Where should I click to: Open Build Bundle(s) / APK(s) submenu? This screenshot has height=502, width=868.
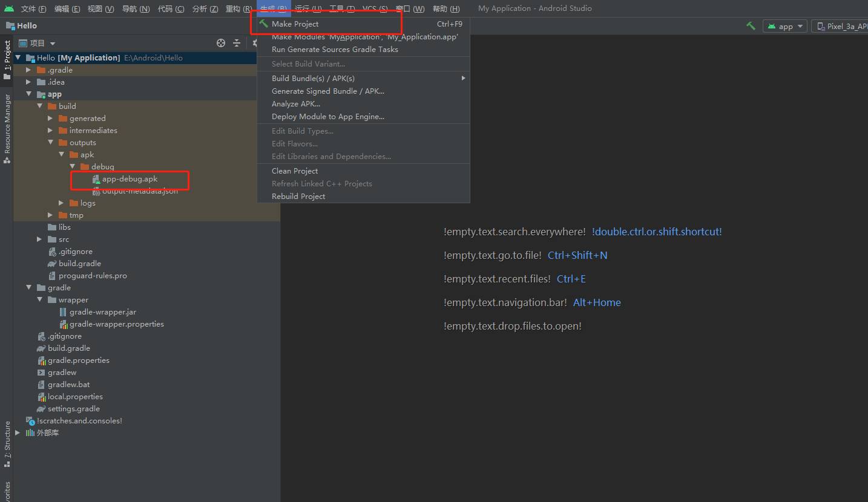coord(363,79)
